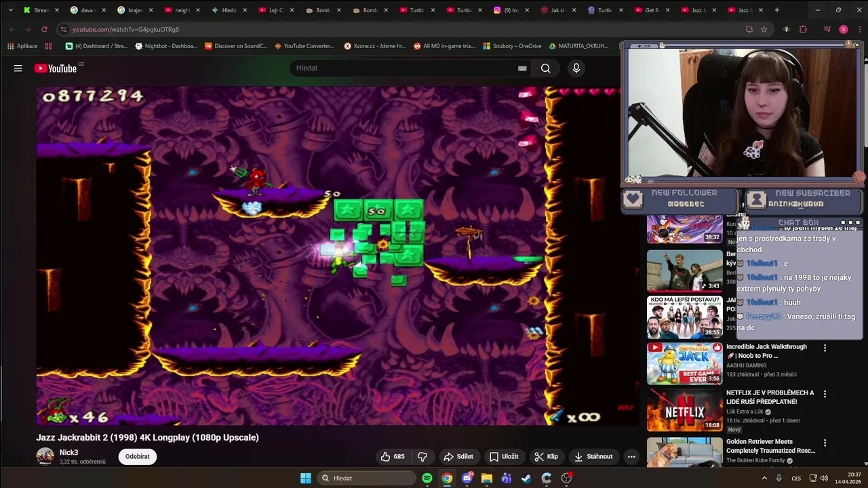Viewport: 868px width, 488px height.
Task: Open options for NETFLIX JE V PROBLÉMECH video
Action: pyautogui.click(x=825, y=394)
